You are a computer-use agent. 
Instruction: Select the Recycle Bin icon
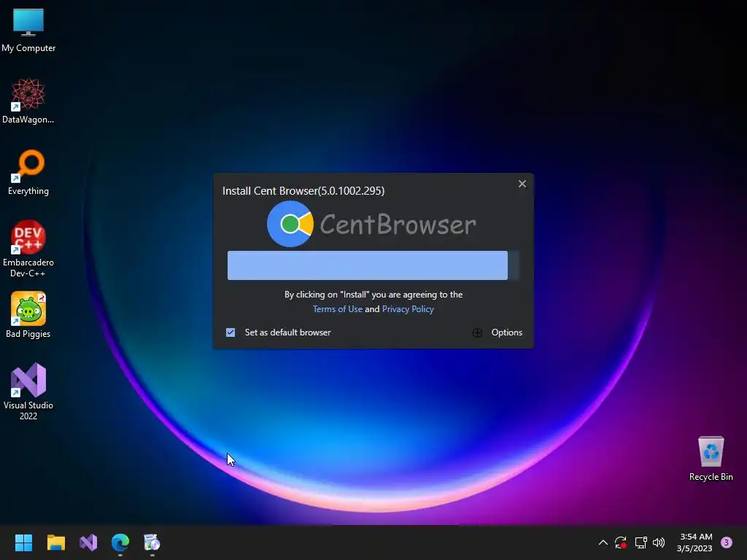point(711,458)
